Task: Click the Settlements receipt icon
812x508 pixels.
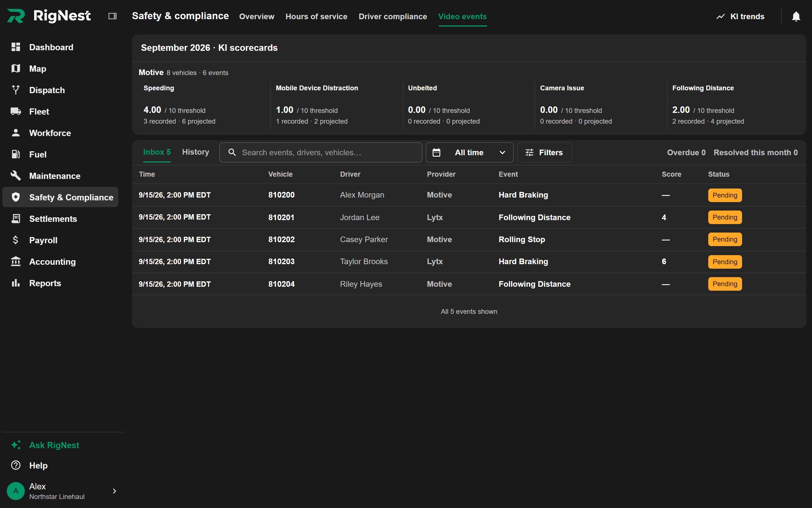Action: click(x=16, y=218)
